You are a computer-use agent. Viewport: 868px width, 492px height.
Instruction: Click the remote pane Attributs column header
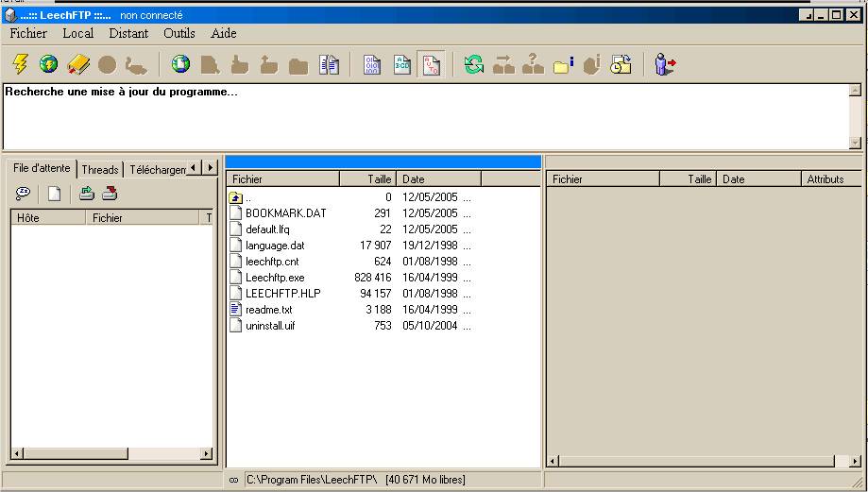[831, 179]
